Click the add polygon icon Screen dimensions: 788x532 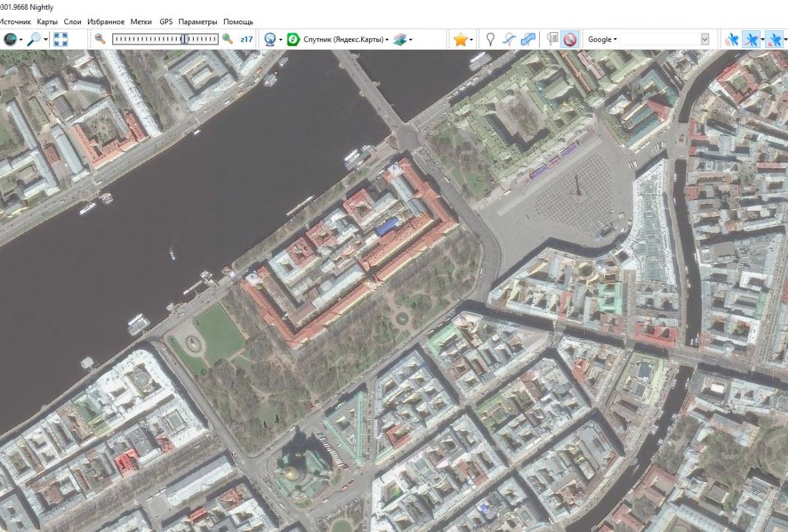(528, 39)
